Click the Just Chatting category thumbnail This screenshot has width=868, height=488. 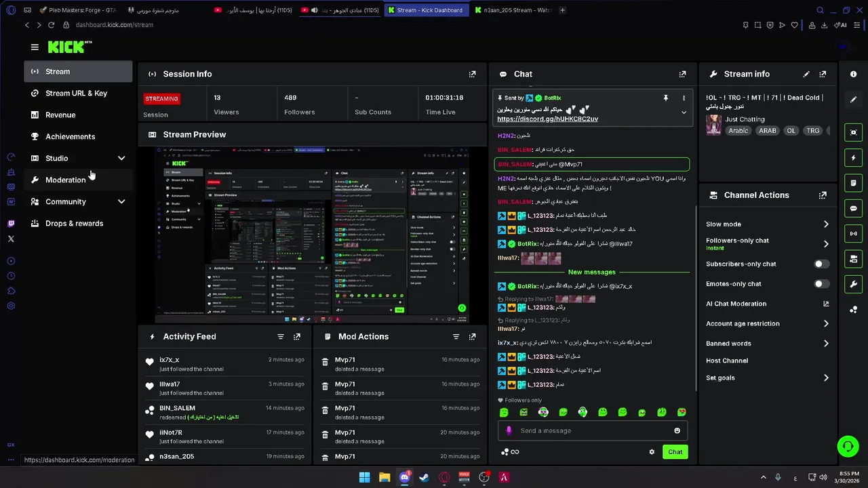(713, 125)
